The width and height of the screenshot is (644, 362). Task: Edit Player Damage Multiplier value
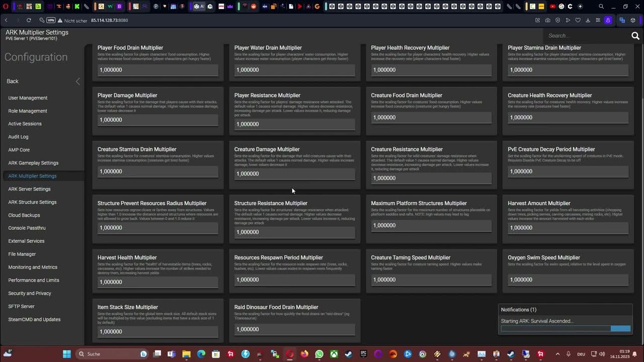pyautogui.click(x=158, y=120)
